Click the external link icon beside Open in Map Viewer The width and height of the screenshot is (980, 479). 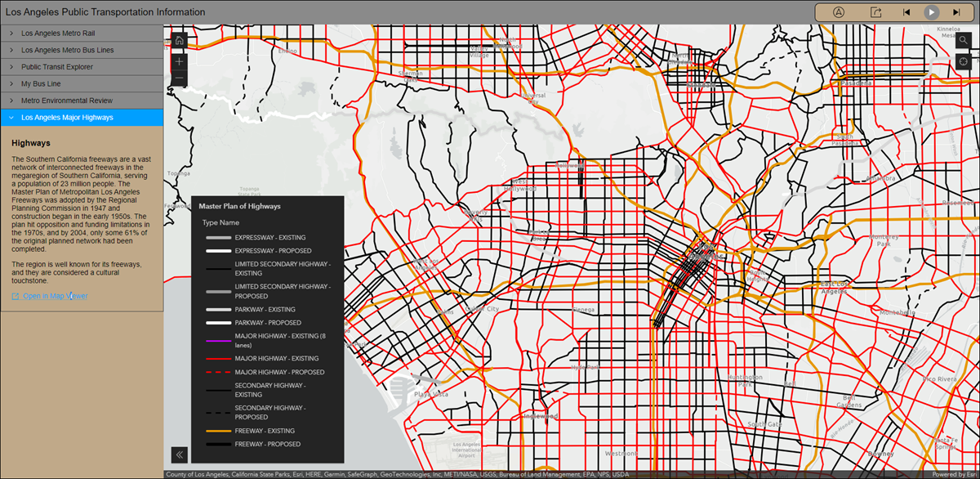[x=16, y=296]
